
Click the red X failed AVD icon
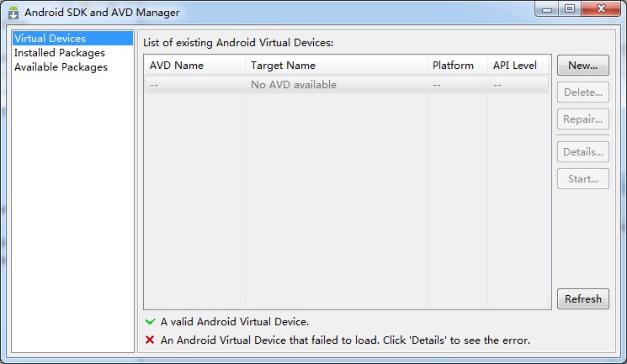[150, 340]
